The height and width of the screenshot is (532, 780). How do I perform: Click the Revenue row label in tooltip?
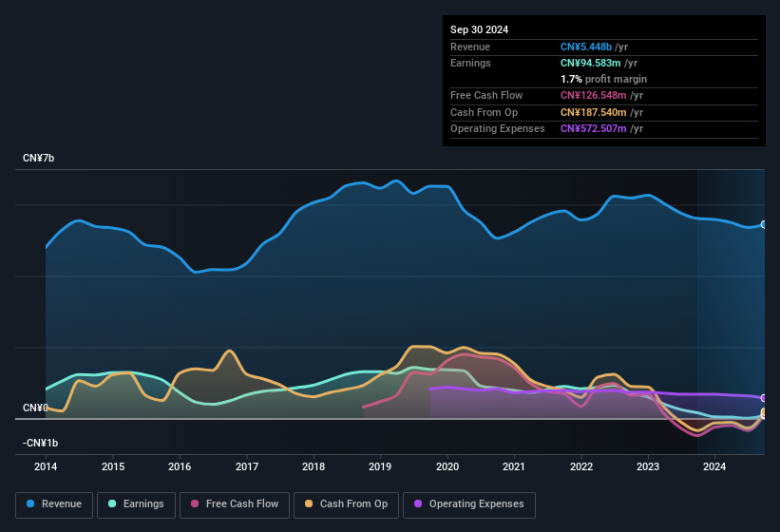coord(470,47)
